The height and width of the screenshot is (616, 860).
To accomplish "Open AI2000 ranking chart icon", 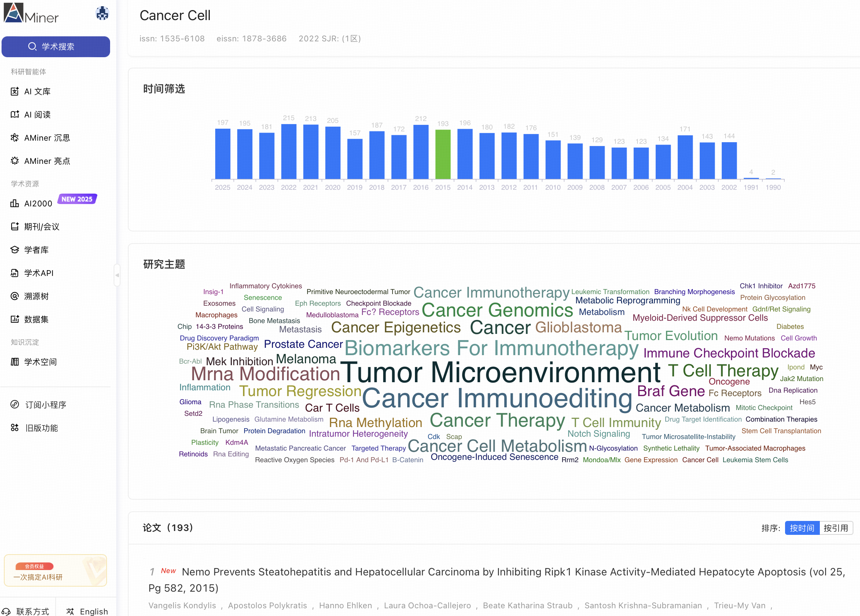I will tap(15, 203).
